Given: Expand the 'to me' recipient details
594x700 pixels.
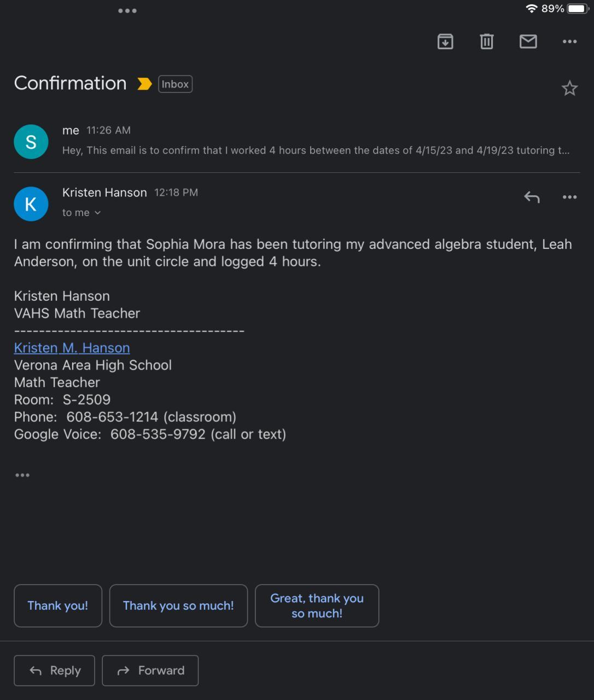Looking at the screenshot, I should (81, 213).
